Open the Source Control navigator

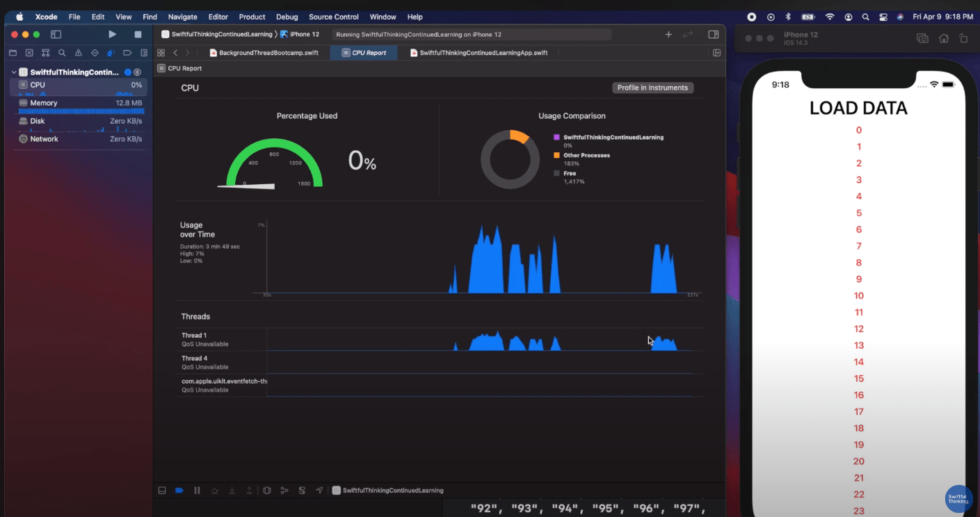tap(29, 53)
